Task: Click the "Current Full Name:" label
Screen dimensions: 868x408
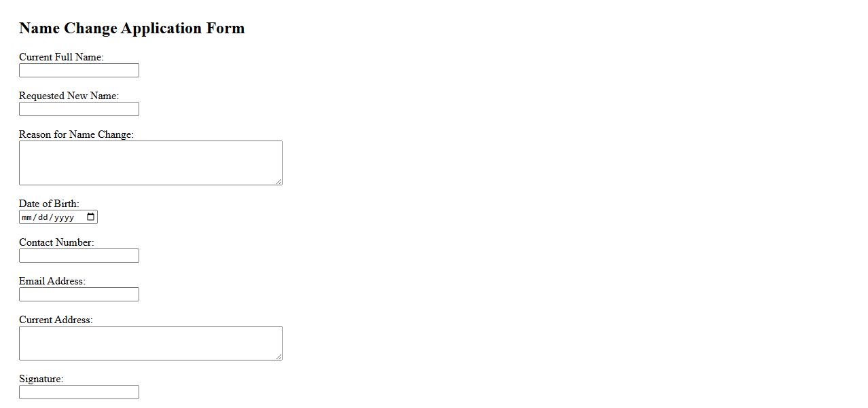Action: click(x=61, y=57)
